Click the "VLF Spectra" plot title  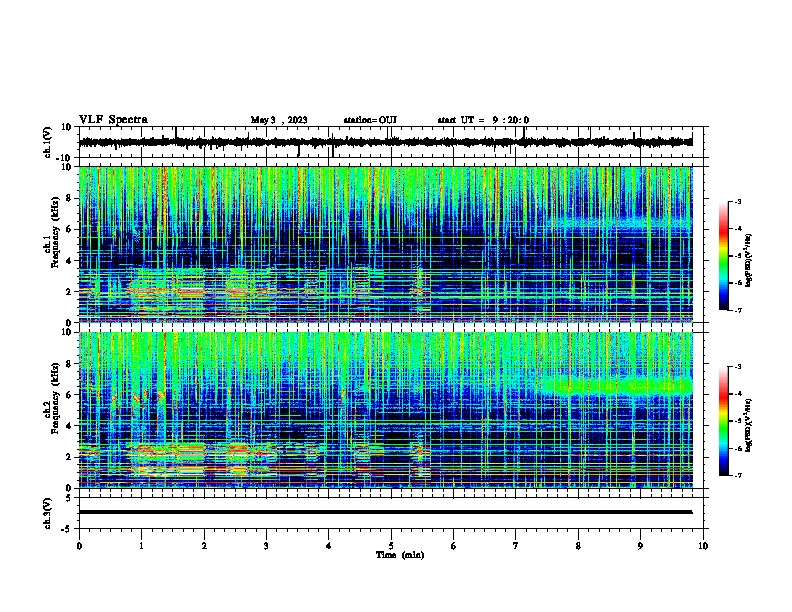click(x=113, y=120)
